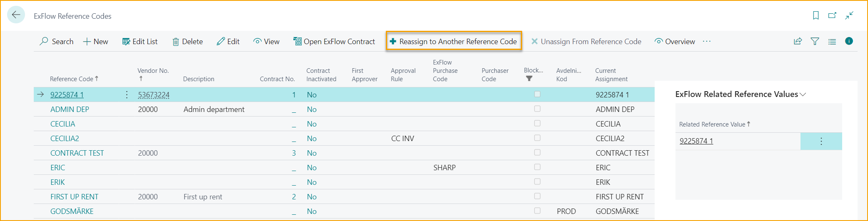The image size is (868, 221).
Task: Show more actions ellipsis in toolbar
Action: tap(707, 41)
